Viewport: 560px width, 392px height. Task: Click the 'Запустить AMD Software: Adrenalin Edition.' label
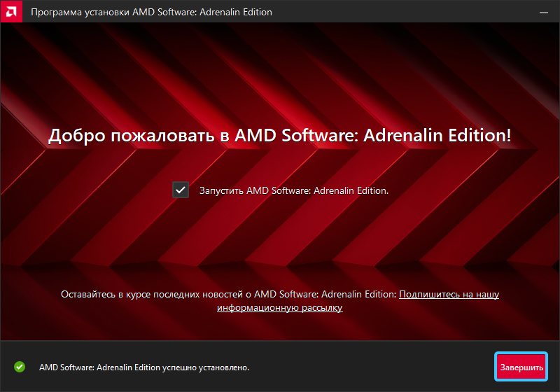(x=293, y=190)
